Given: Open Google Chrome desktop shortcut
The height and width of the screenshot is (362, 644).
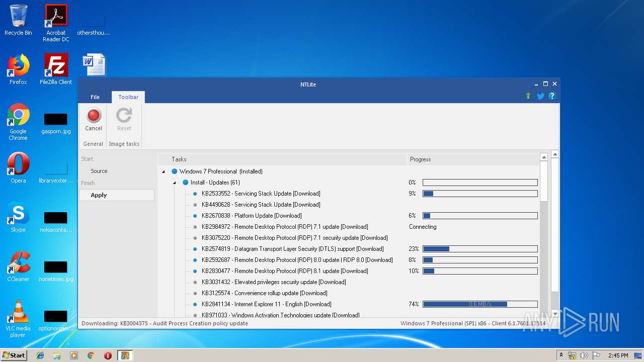Looking at the screenshot, I should click(x=18, y=122).
